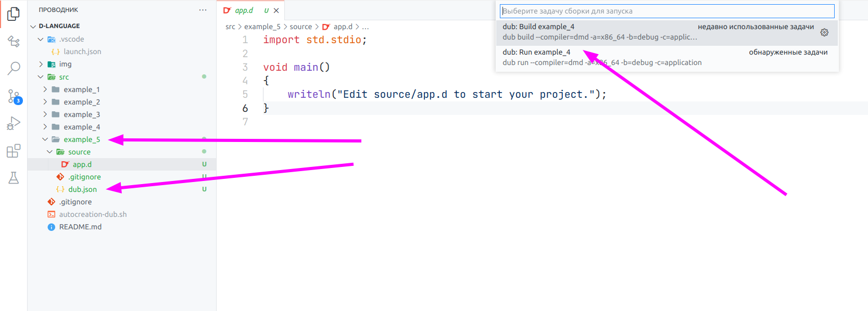
Task: Click the img folder icon
Action: 52,64
